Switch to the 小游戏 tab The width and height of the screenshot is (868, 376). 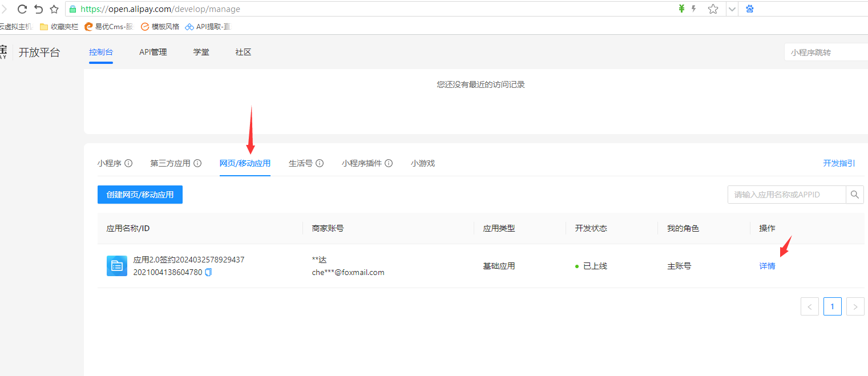pyautogui.click(x=422, y=163)
